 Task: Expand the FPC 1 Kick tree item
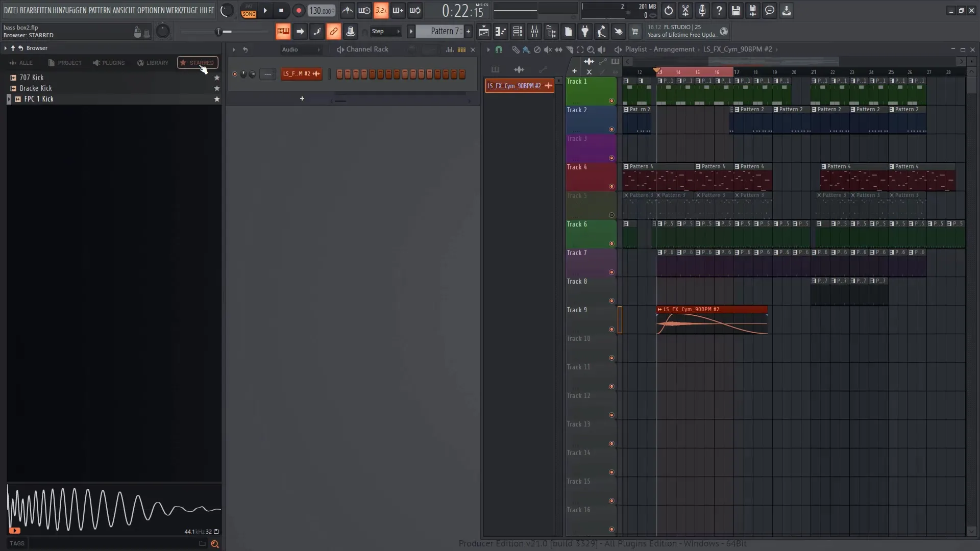click(x=9, y=99)
